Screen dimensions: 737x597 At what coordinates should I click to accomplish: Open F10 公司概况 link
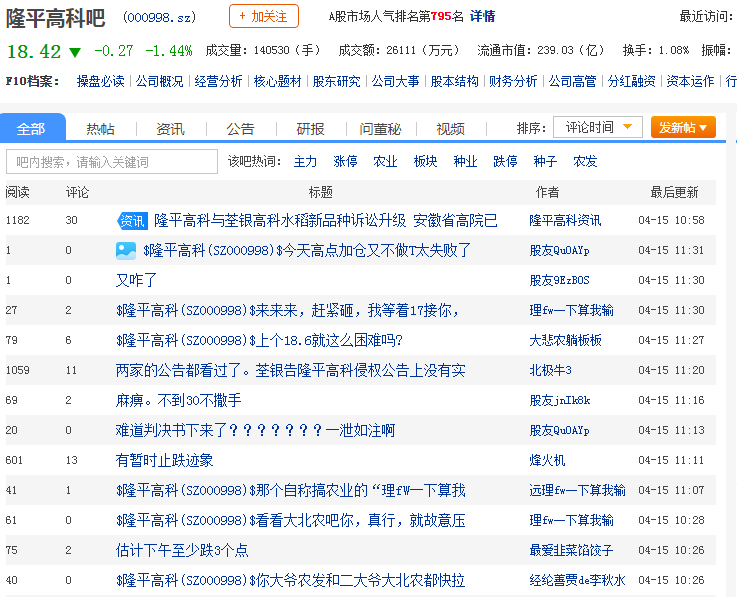tap(159, 81)
